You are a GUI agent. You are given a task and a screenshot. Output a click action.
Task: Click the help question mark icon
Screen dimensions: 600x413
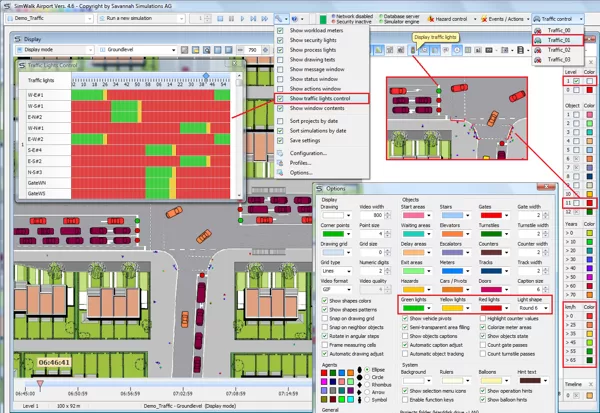point(295,18)
